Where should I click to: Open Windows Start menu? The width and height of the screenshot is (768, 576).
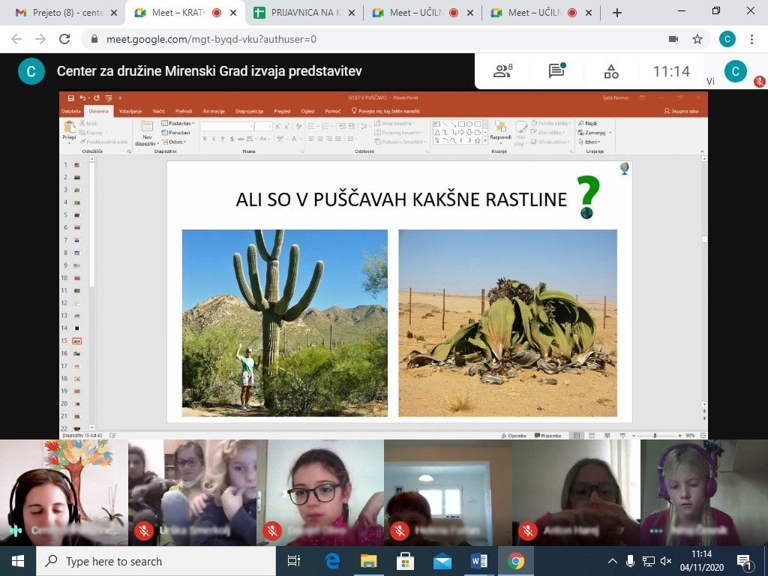click(x=18, y=561)
